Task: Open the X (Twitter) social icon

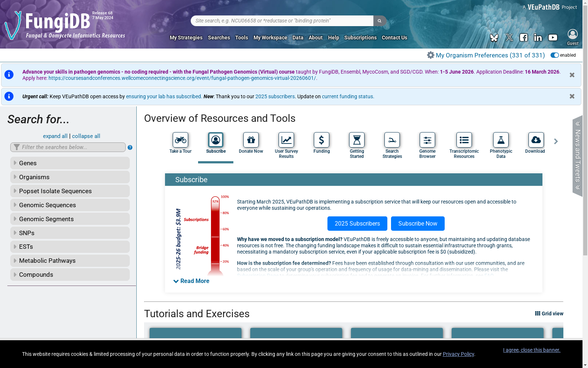Action: click(x=509, y=38)
